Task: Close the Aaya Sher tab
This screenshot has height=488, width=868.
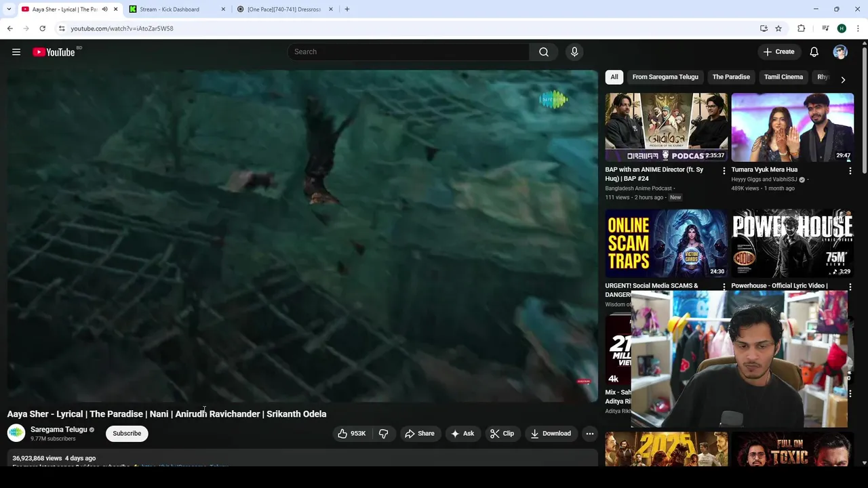Action: point(115,9)
